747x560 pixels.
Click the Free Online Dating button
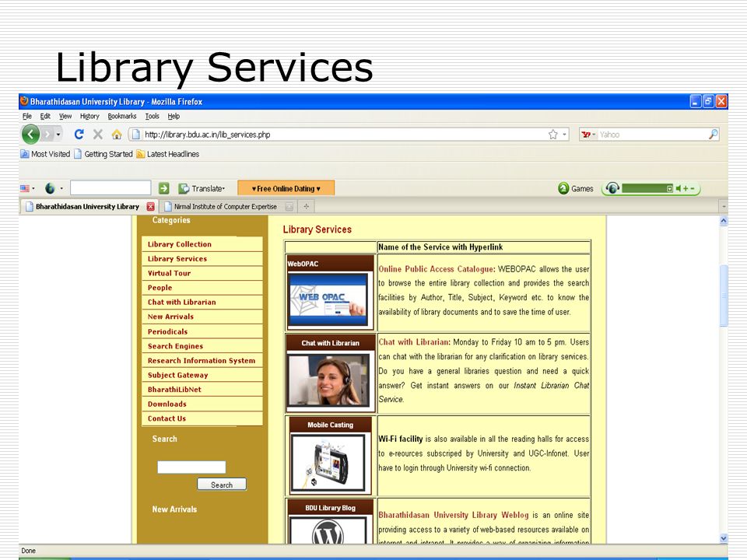coord(286,188)
